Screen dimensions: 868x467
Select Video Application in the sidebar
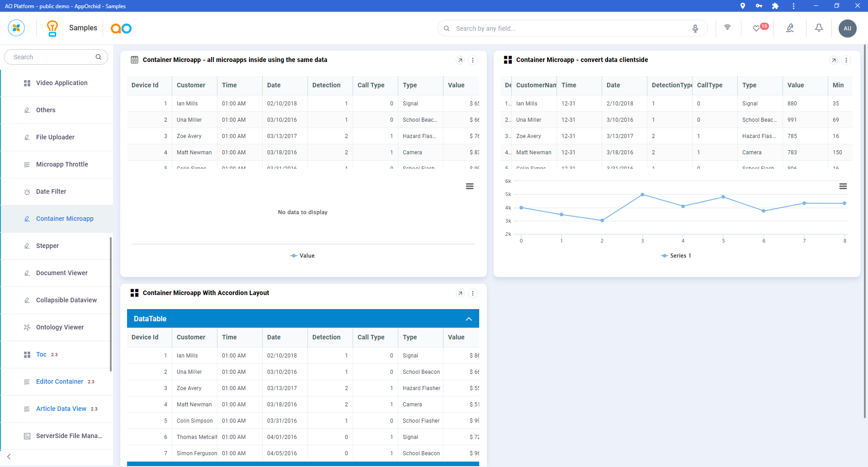[x=61, y=83]
